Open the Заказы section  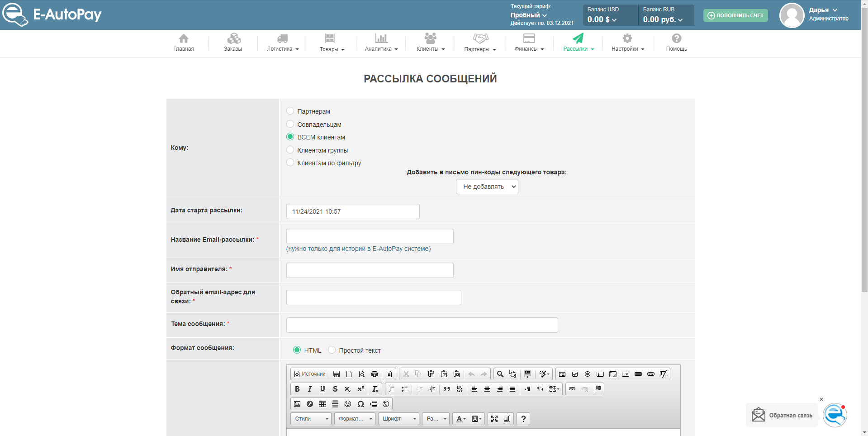point(233,43)
